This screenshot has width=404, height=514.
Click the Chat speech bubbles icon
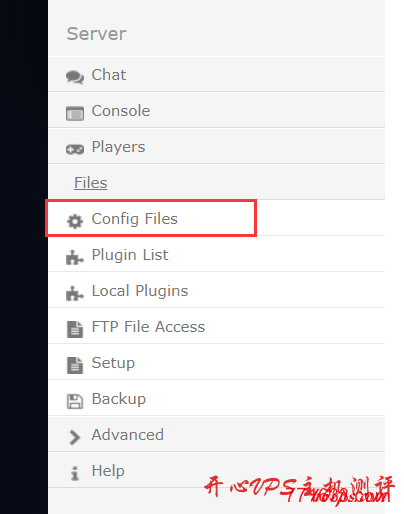[75, 77]
